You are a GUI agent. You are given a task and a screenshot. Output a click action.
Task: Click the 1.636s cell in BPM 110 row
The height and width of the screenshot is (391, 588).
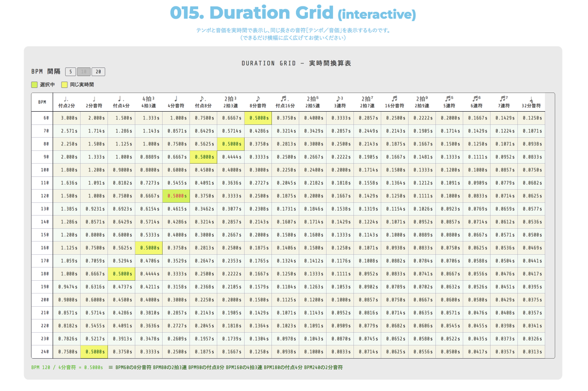click(x=67, y=183)
